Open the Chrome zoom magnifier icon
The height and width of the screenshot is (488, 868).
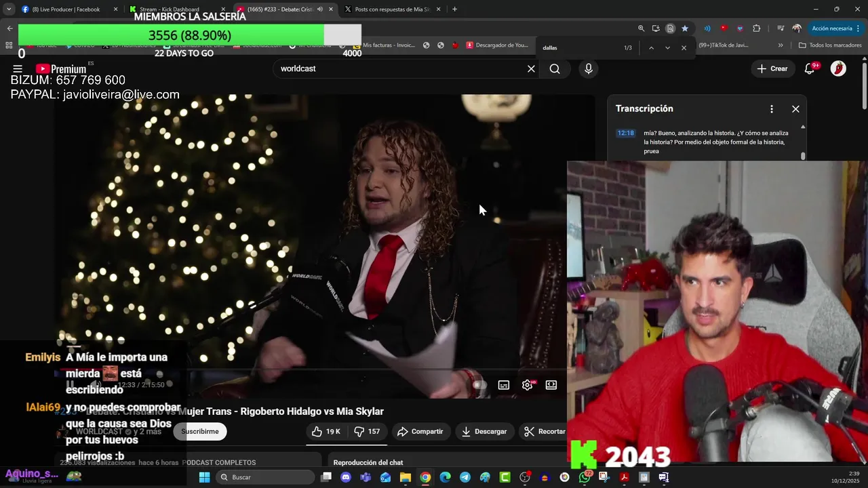[641, 28]
